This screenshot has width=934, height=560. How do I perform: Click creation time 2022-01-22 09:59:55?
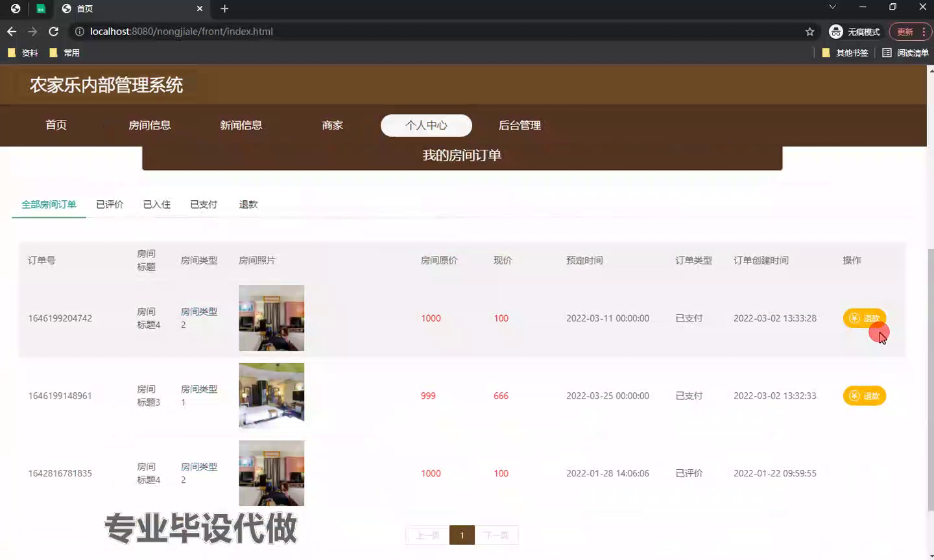coord(775,473)
